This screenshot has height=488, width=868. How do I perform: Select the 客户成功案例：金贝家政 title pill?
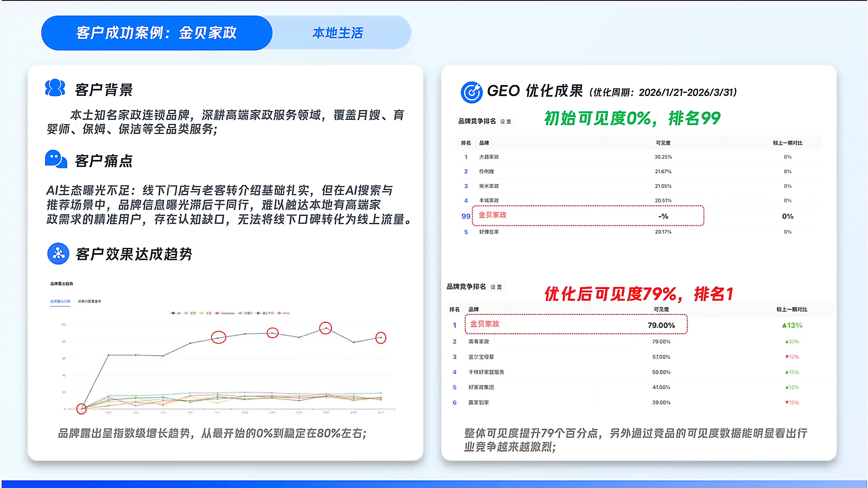pyautogui.click(x=157, y=33)
